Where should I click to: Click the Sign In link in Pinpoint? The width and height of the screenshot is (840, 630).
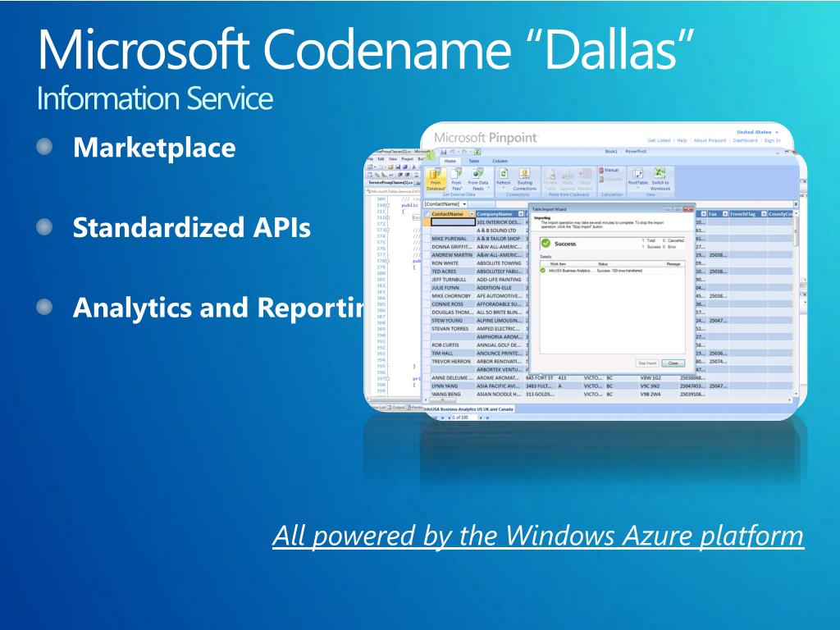(773, 140)
